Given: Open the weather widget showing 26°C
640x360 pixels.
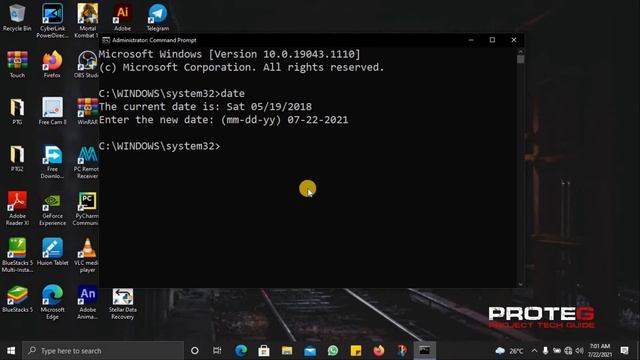Looking at the screenshot, I should (509, 351).
